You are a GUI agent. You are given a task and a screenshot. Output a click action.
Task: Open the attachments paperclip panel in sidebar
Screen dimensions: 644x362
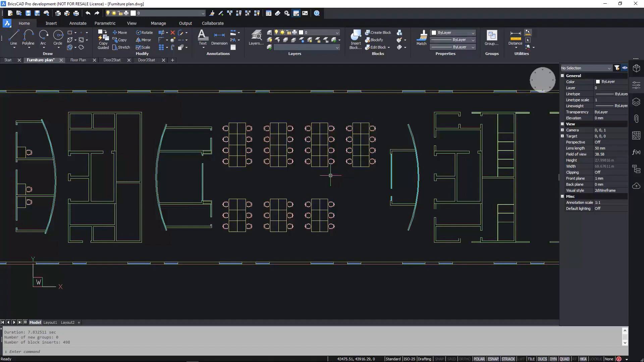[636, 119]
